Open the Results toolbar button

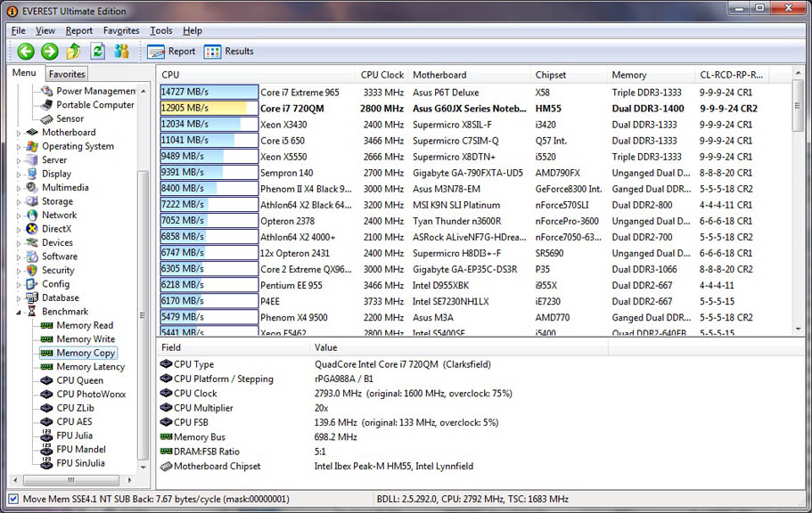[229, 52]
